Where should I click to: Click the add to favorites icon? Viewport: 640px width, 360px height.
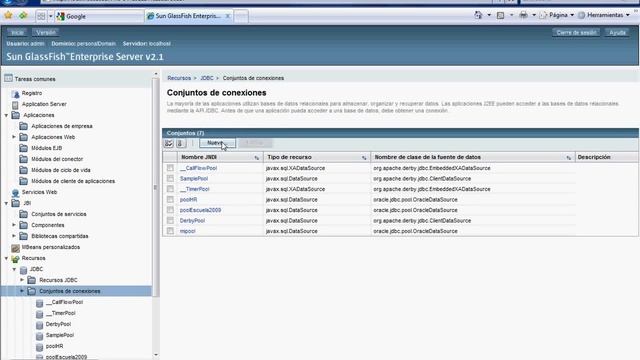[x=23, y=16]
